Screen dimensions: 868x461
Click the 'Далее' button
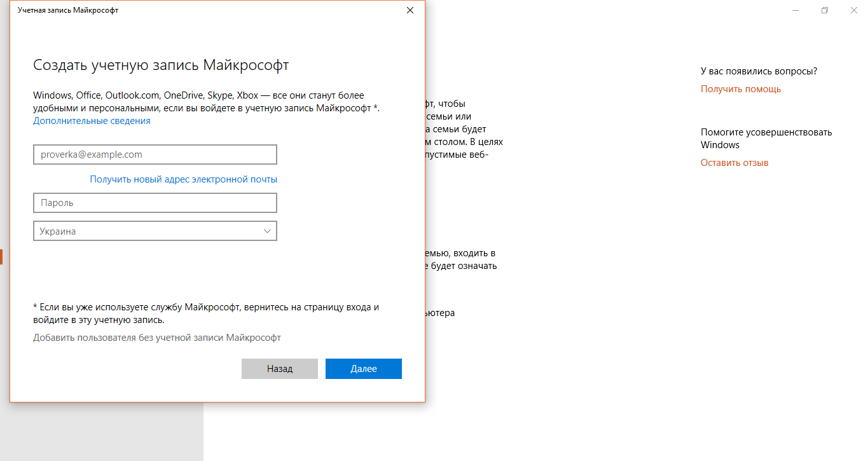pyautogui.click(x=364, y=369)
